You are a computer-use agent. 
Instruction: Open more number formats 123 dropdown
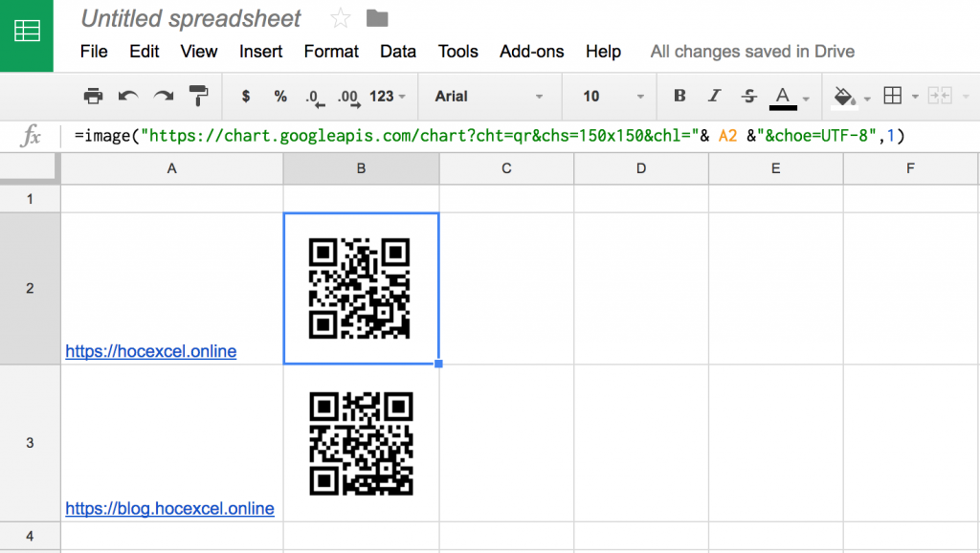[x=388, y=97]
